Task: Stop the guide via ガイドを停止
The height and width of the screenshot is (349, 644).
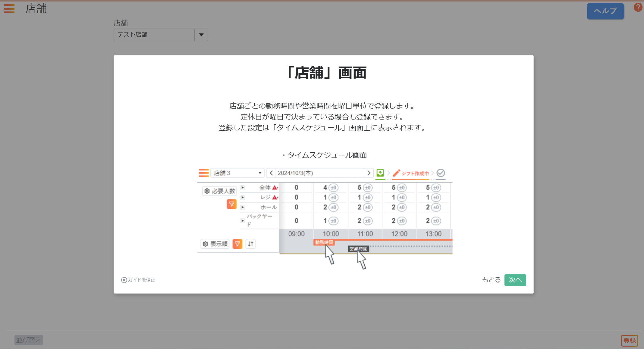Action: click(x=138, y=280)
